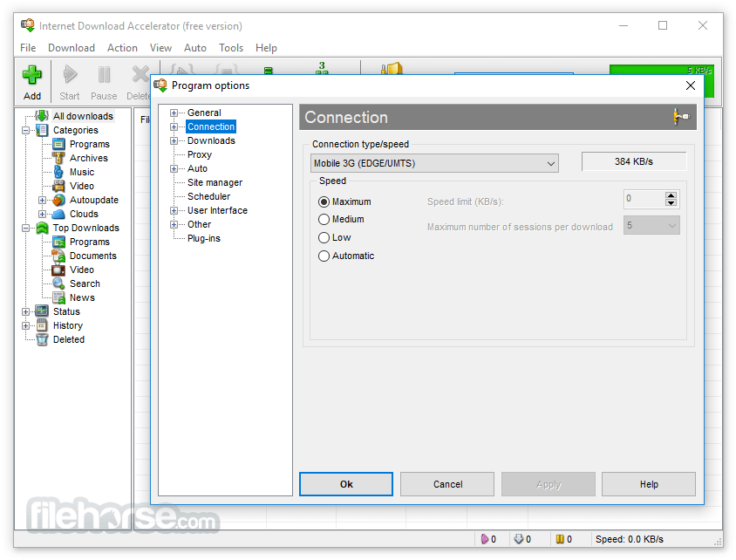The image size is (736, 560).
Task: Click the Deleted trash bin icon
Action: pyautogui.click(x=42, y=339)
